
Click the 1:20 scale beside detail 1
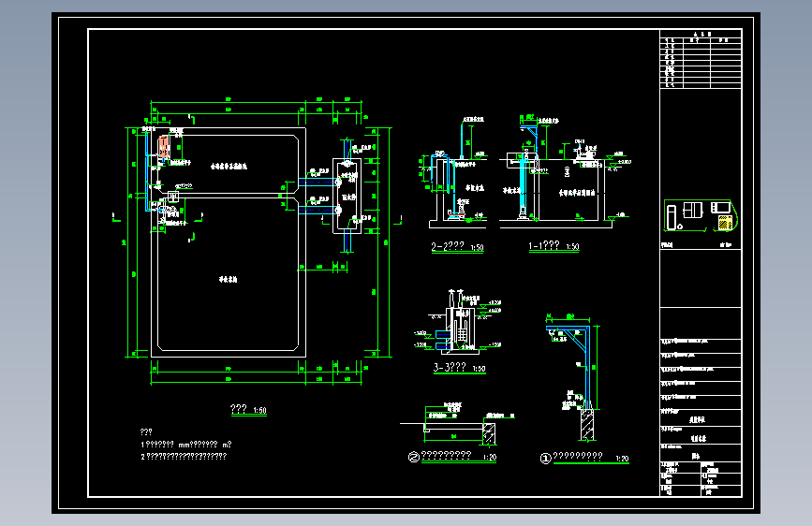tap(622, 459)
